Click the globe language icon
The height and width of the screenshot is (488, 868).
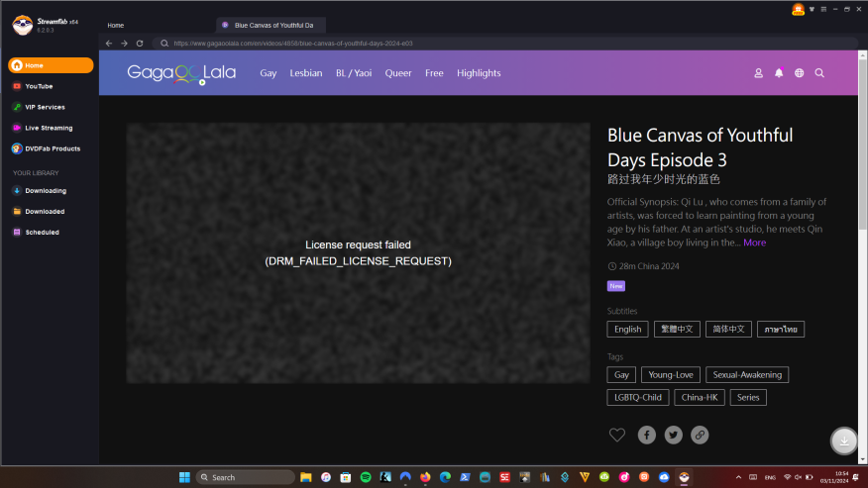(x=799, y=73)
